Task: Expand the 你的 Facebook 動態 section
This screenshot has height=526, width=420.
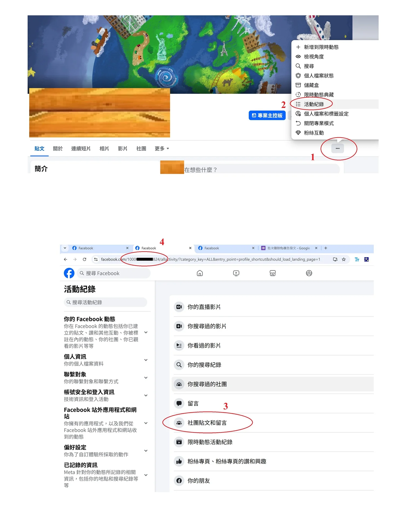Action: (x=146, y=332)
